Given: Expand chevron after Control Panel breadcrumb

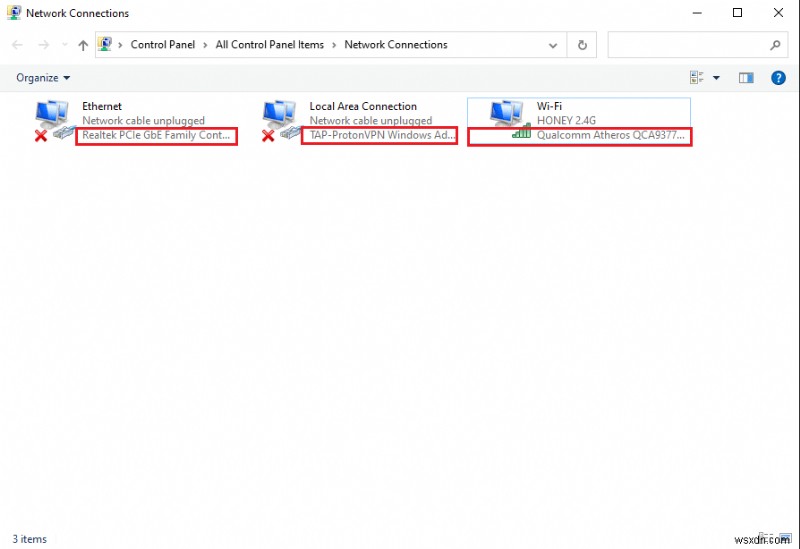Looking at the screenshot, I should 205,45.
